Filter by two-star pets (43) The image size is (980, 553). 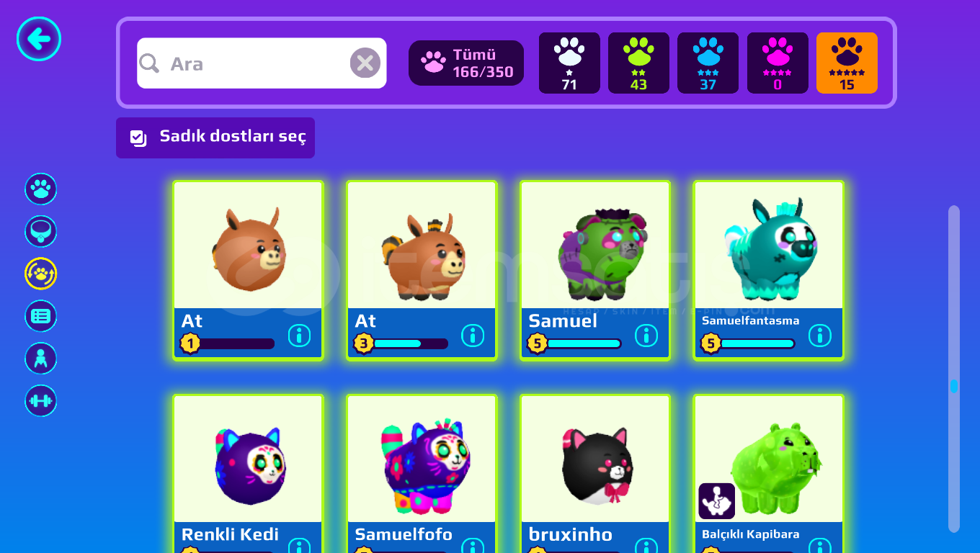[638, 63]
